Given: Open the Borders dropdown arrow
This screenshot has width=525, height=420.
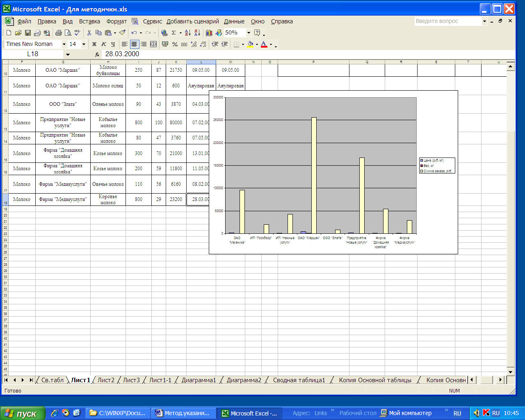Looking at the screenshot, I should [x=243, y=44].
